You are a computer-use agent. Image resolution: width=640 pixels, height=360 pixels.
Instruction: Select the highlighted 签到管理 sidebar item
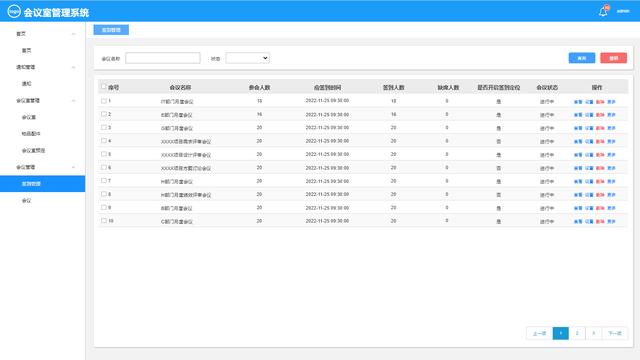pyautogui.click(x=42, y=184)
